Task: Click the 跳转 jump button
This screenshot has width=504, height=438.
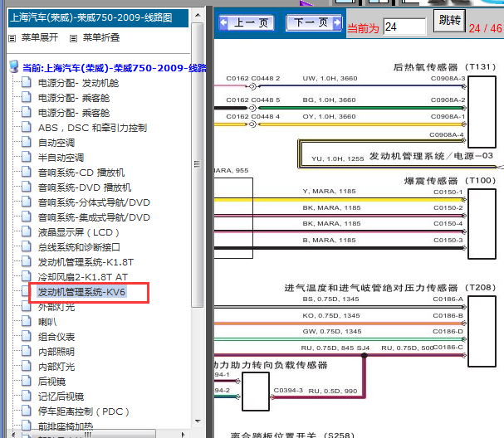Action: 449,21
